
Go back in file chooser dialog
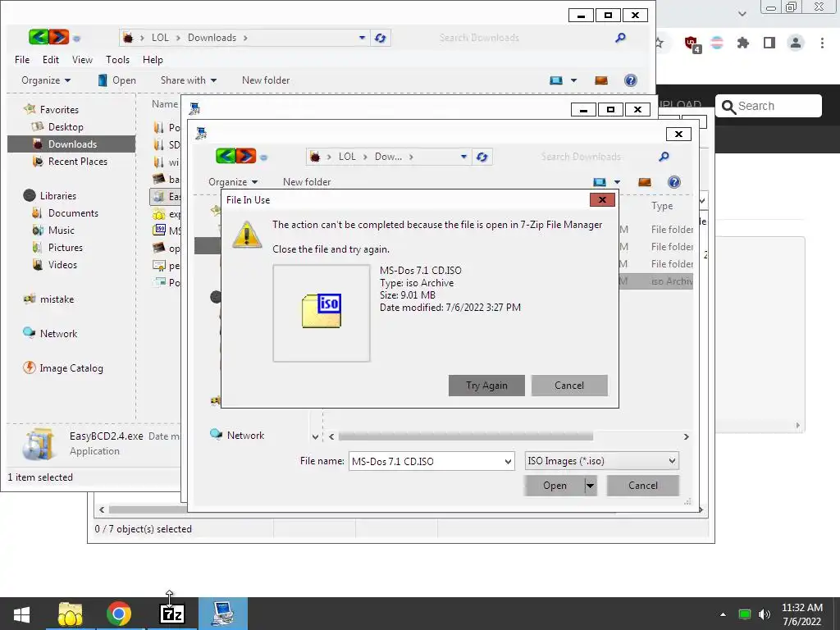226,156
